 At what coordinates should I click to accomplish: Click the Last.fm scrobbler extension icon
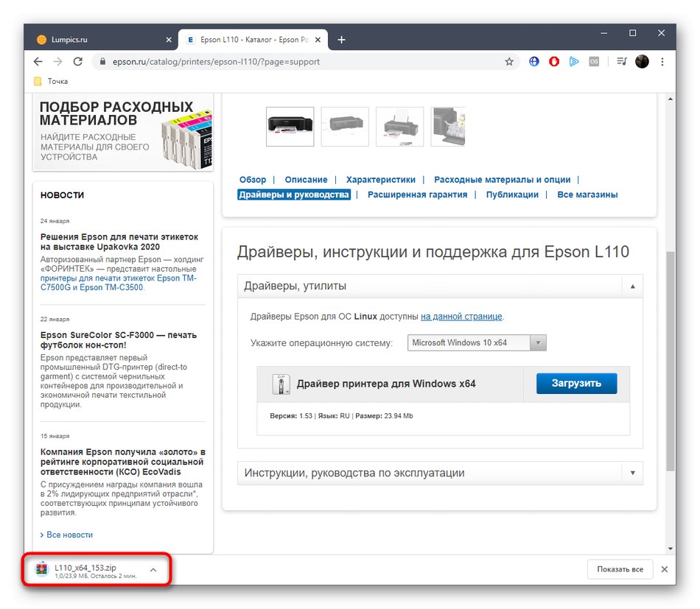coord(594,61)
